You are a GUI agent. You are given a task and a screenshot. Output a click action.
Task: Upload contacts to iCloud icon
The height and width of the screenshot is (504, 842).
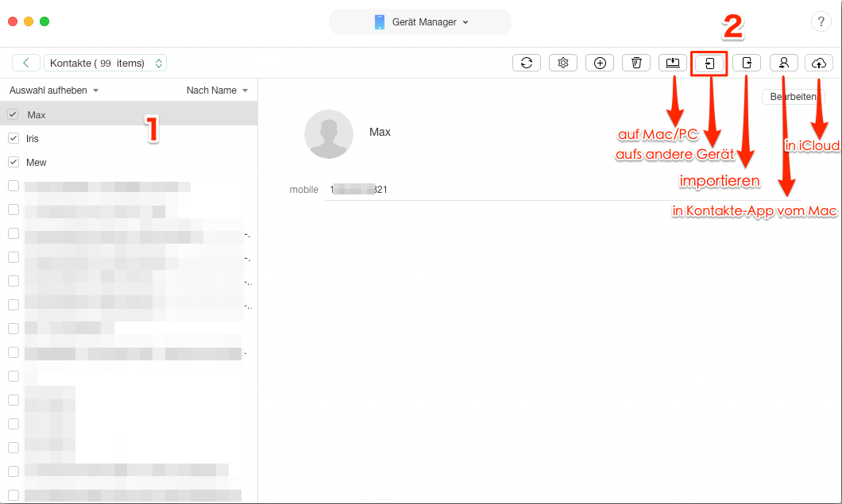click(x=819, y=63)
